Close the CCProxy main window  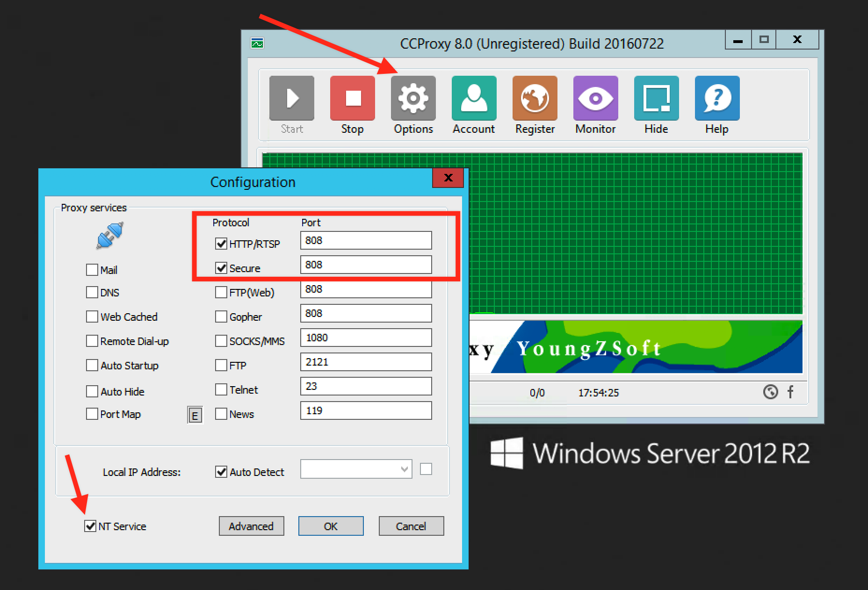(x=797, y=40)
